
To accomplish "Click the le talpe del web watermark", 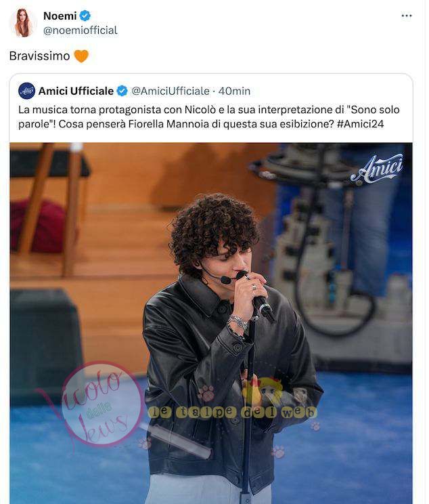I will (233, 413).
